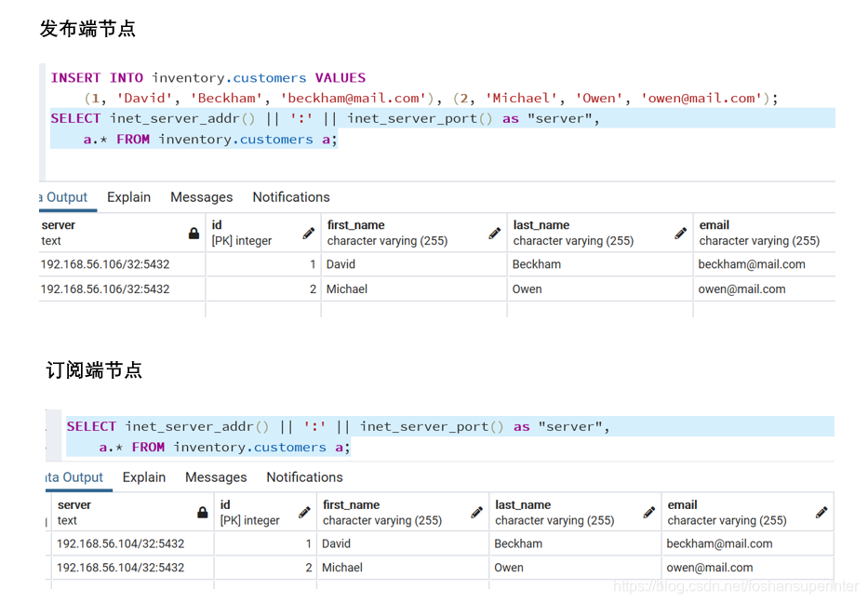Select publisher cell 192.168.56.106/32:5432 in David row
Screen dimensions: 868x603
(x=122, y=264)
